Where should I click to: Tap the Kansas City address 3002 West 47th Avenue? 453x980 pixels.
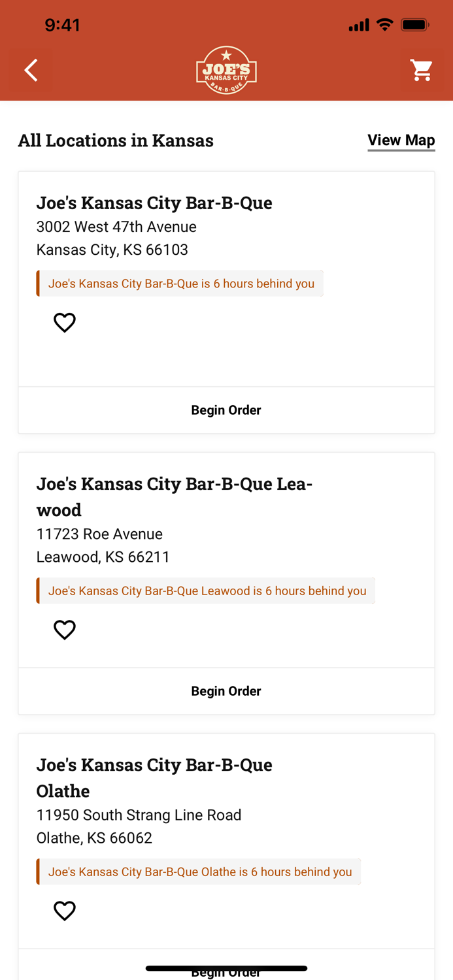coord(116,227)
